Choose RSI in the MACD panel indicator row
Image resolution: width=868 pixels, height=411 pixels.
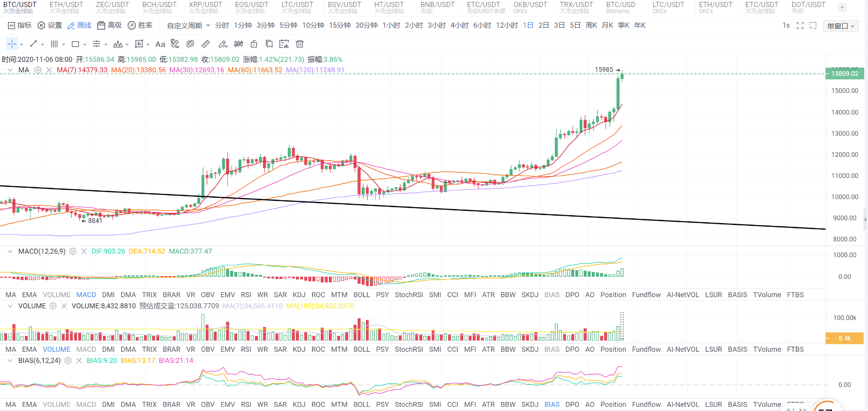click(x=246, y=295)
